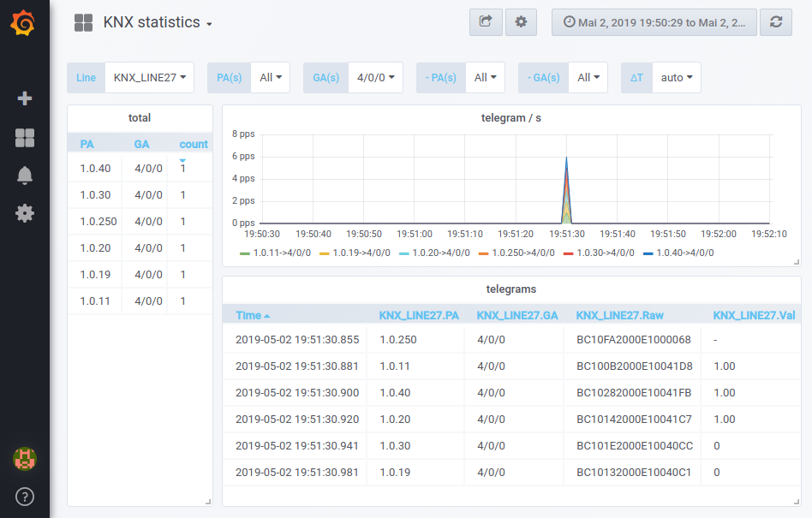
Task: Open the ΔT auto dropdown
Action: [677, 78]
